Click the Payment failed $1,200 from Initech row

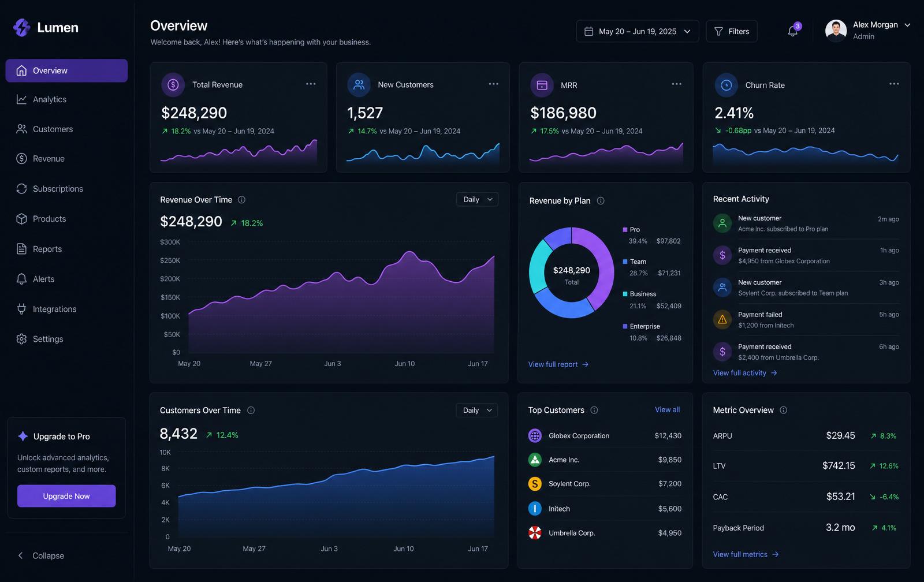(x=806, y=320)
